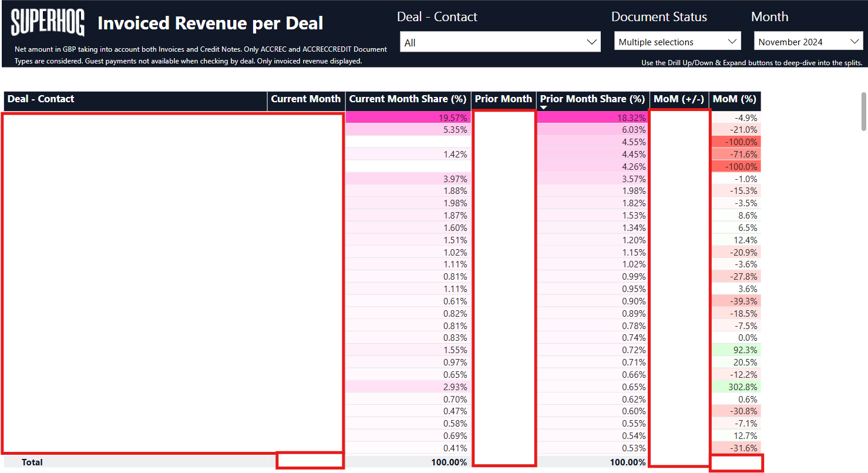Image resolution: width=868 pixels, height=473 pixels.
Task: Click the Total row label
Action: (32, 462)
